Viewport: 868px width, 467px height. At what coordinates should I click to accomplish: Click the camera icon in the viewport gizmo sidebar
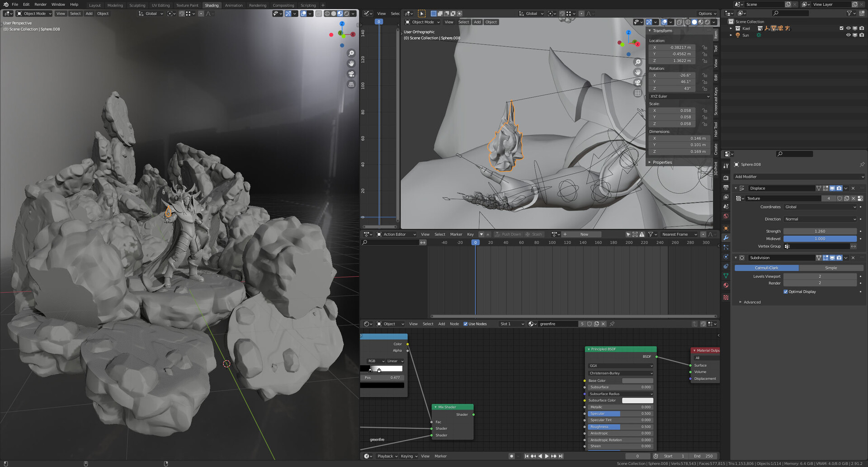[x=351, y=74]
